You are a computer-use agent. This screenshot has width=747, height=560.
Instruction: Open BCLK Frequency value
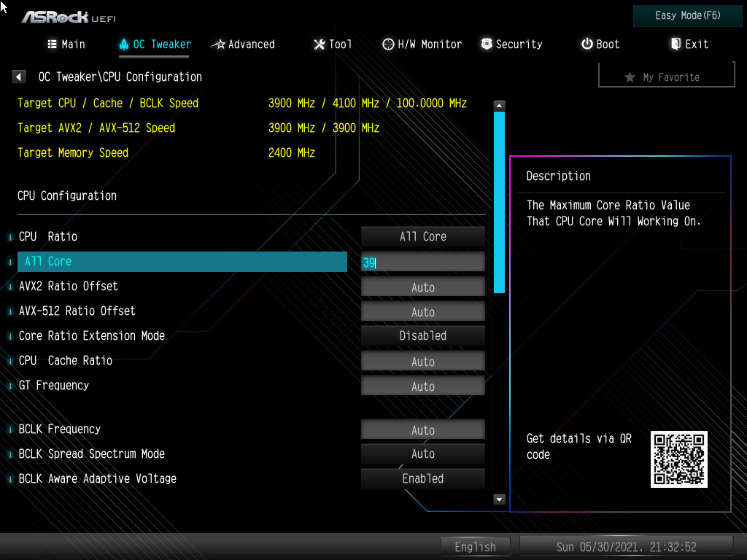tap(422, 429)
